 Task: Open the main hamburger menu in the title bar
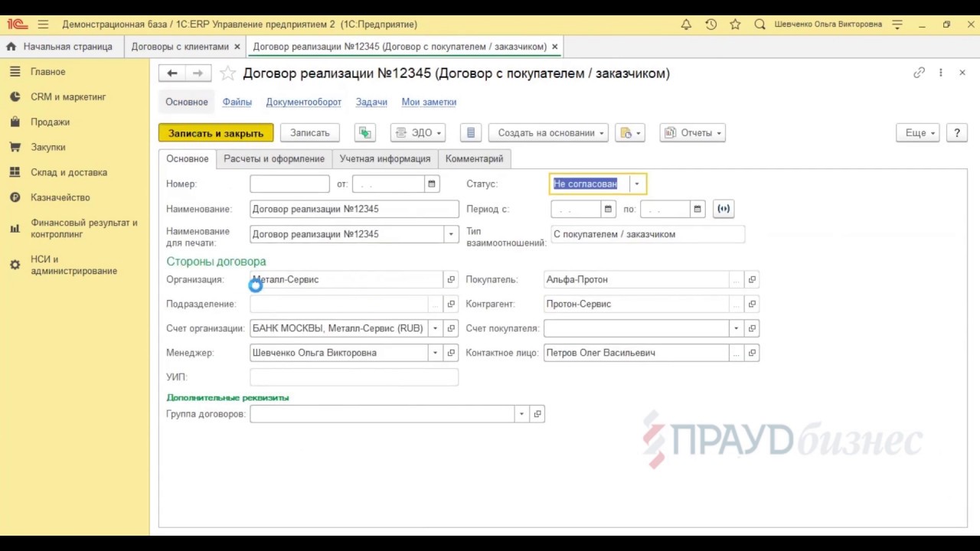[43, 24]
